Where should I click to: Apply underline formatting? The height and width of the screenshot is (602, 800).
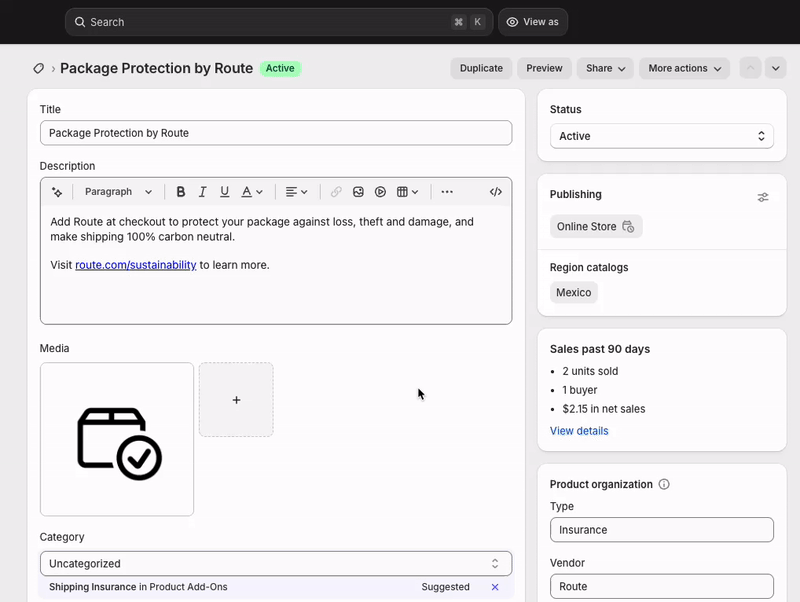pyautogui.click(x=224, y=191)
